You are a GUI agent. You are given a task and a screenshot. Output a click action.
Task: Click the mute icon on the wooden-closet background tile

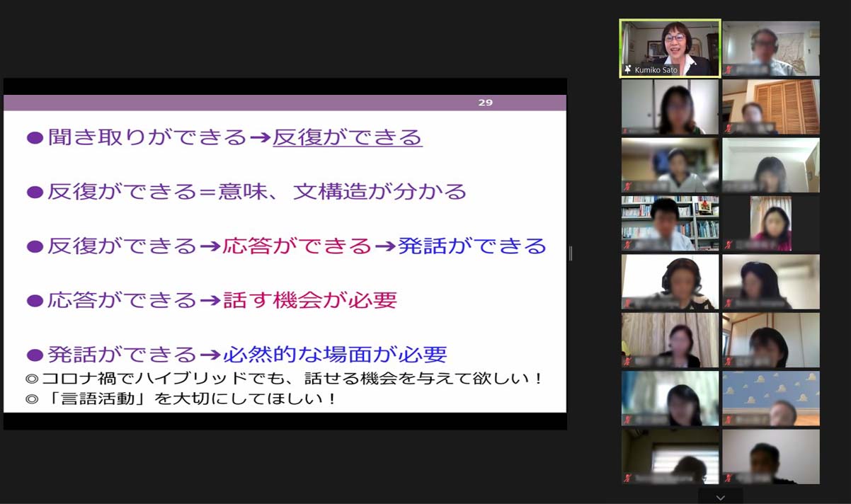pos(729,127)
